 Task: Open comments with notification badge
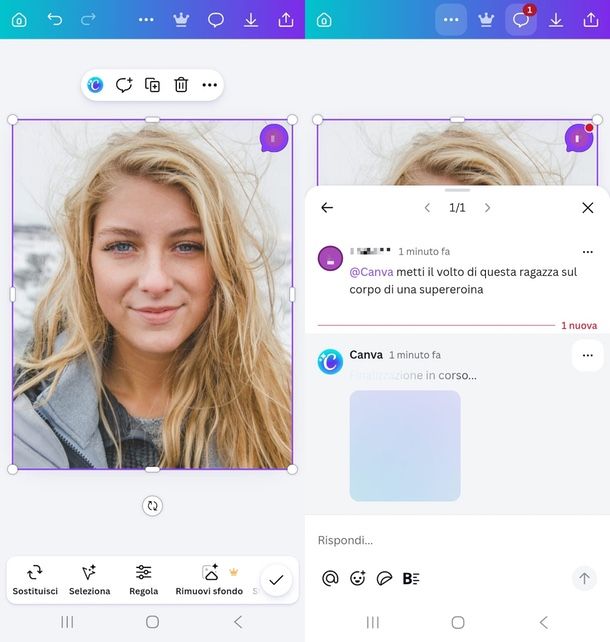point(521,19)
